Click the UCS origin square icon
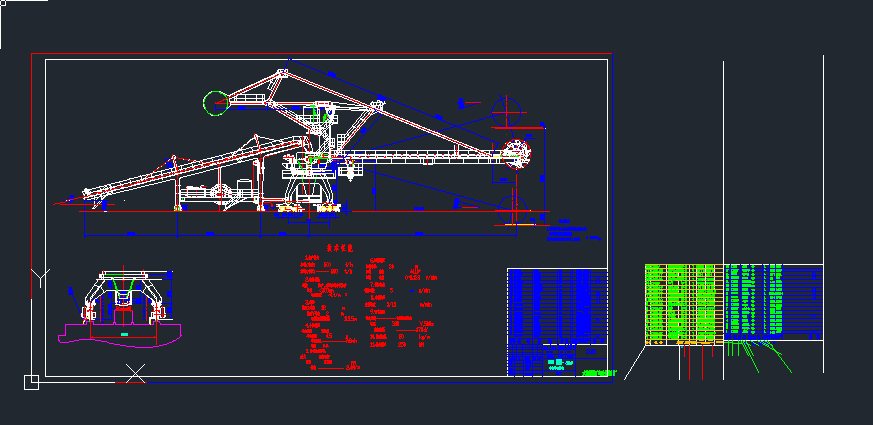This screenshot has width=873, height=425. [31, 381]
